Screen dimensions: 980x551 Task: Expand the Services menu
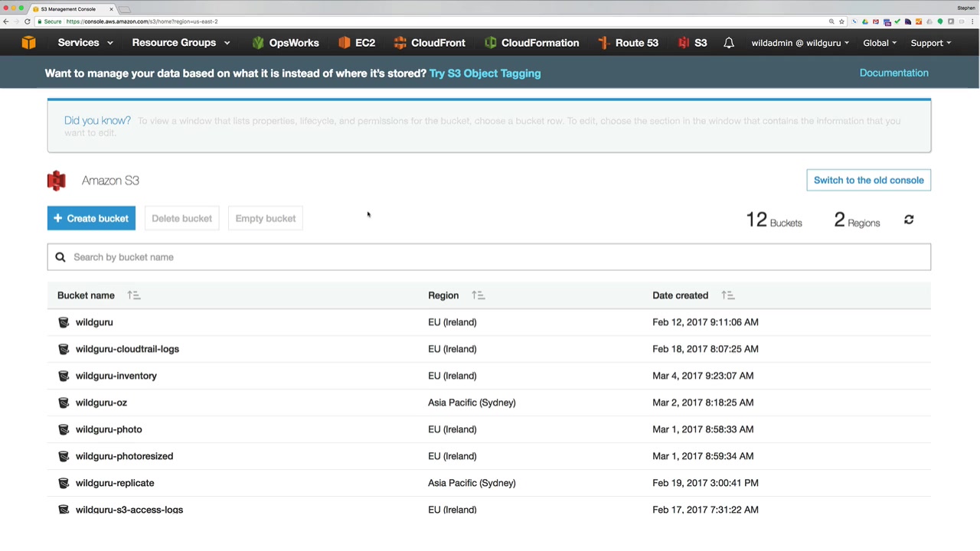tap(86, 43)
